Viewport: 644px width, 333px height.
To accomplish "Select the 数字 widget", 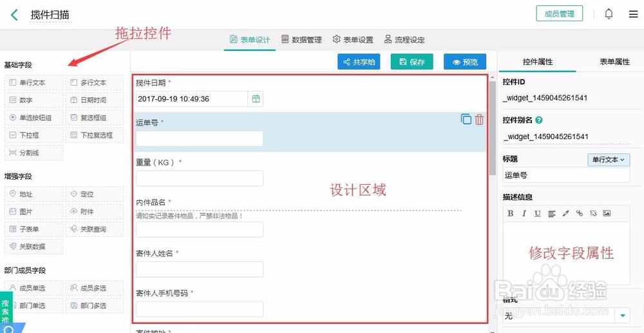I will point(33,100).
